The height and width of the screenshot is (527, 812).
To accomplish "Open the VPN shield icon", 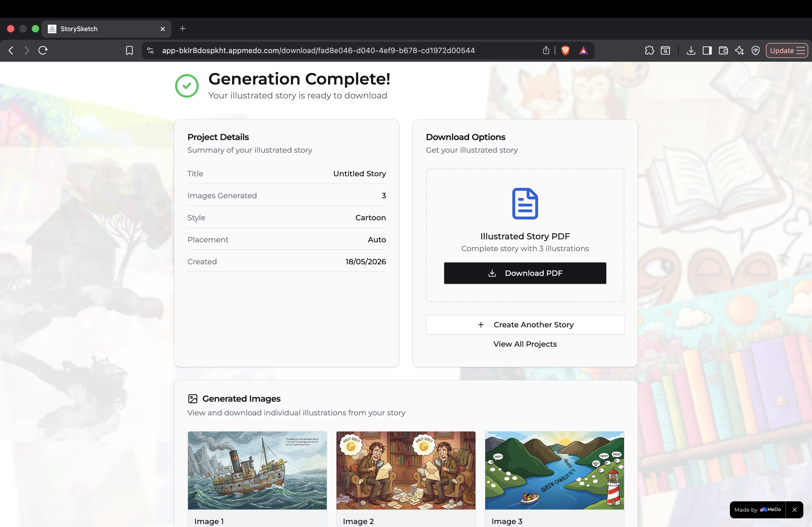I will 755,50.
